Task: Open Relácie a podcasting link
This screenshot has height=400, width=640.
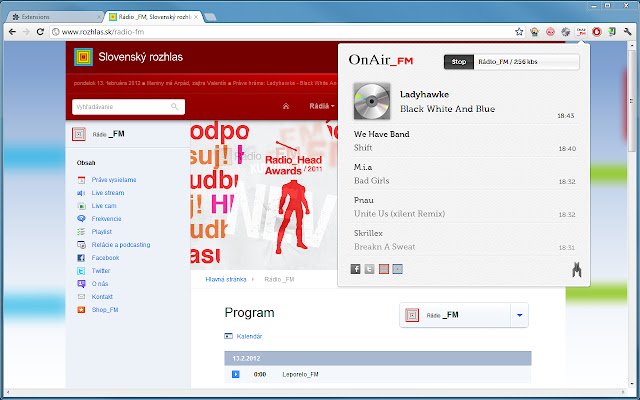Action: coord(121,245)
